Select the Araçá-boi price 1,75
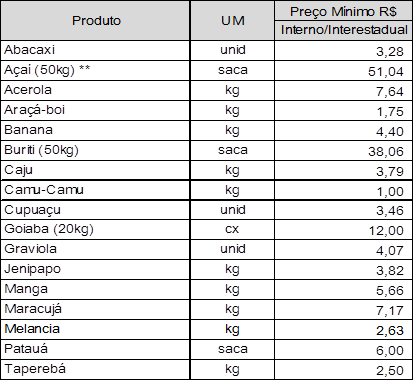 click(x=343, y=111)
